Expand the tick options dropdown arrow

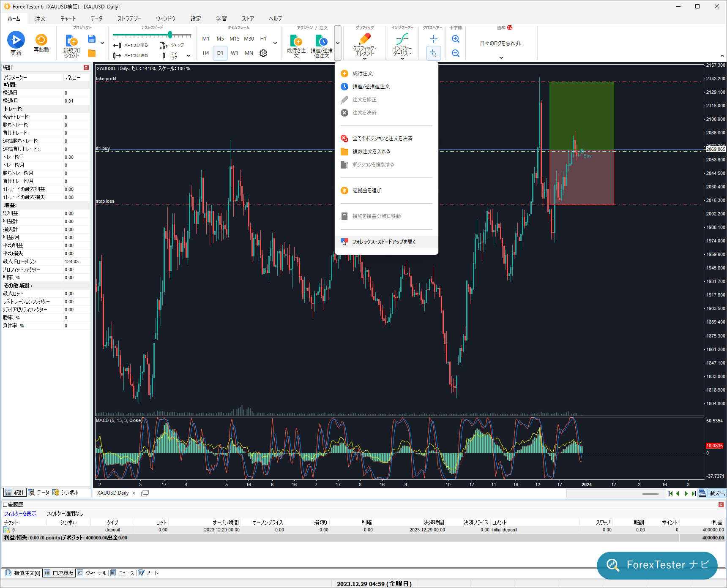coord(189,55)
